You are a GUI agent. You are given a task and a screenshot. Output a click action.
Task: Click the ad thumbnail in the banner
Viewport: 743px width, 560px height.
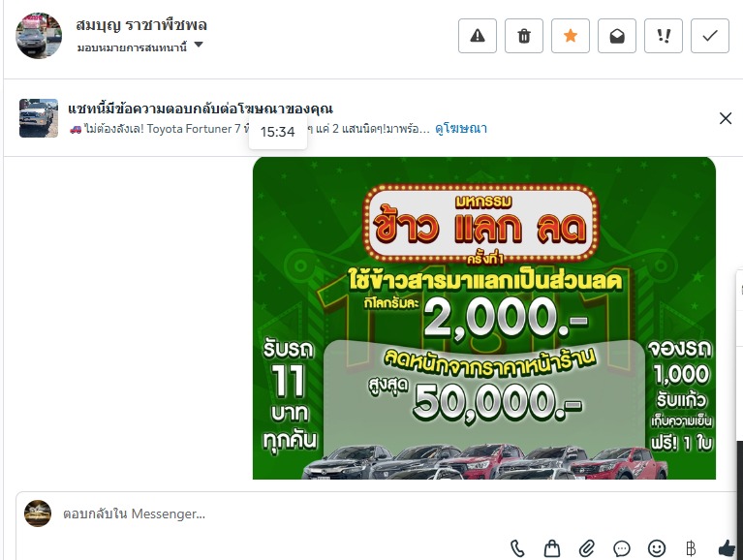pyautogui.click(x=39, y=118)
